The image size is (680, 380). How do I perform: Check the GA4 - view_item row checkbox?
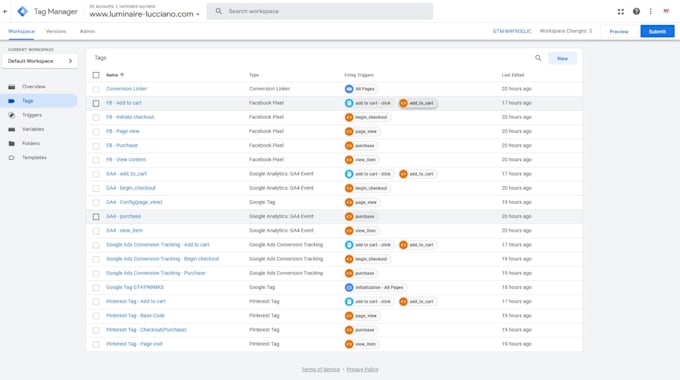[96, 231]
